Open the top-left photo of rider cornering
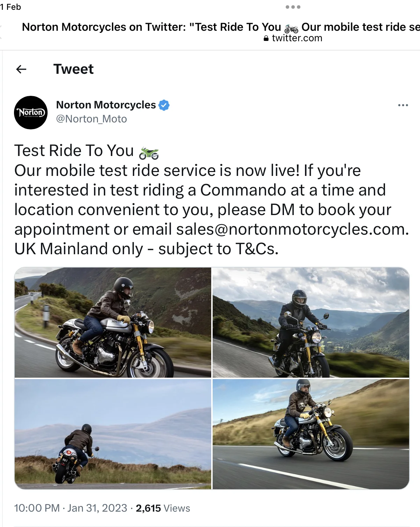Screen dimensions: 420x527 pos(113,322)
